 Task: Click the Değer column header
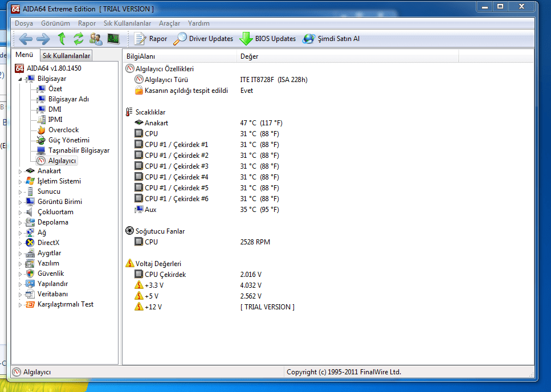(348, 56)
